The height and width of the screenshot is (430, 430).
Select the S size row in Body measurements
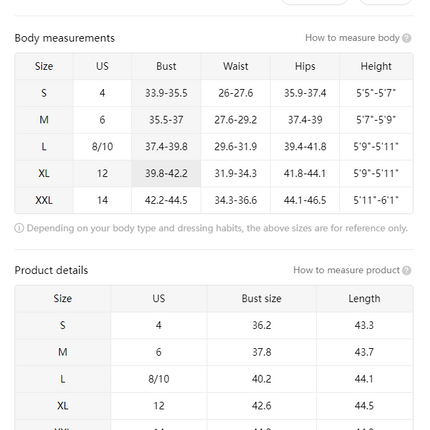[214, 93]
